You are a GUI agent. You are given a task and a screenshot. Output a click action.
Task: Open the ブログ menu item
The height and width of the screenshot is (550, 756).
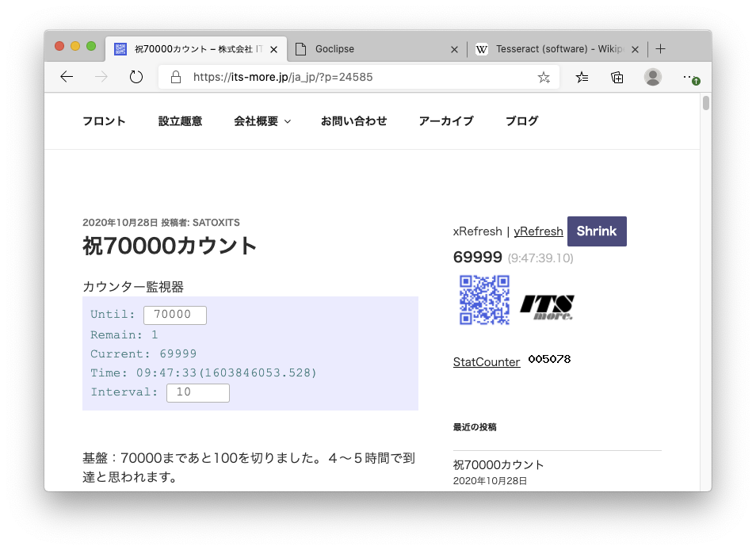[521, 121]
